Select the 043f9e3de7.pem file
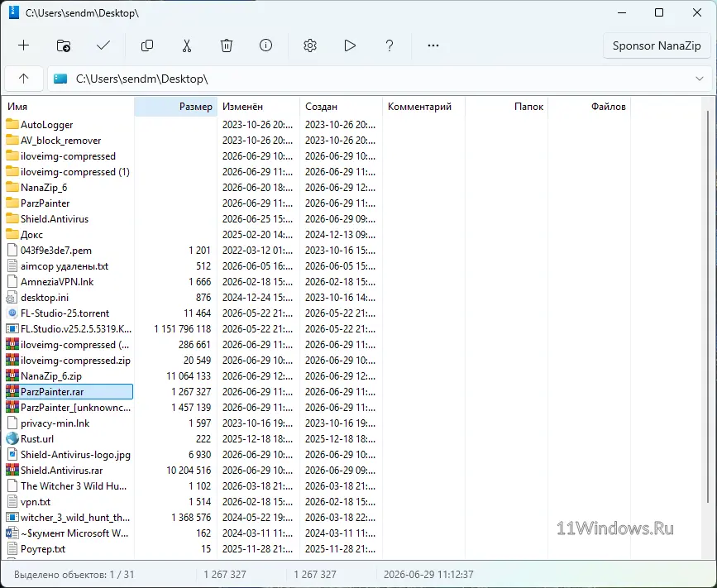This screenshot has width=717, height=588. pos(49,250)
